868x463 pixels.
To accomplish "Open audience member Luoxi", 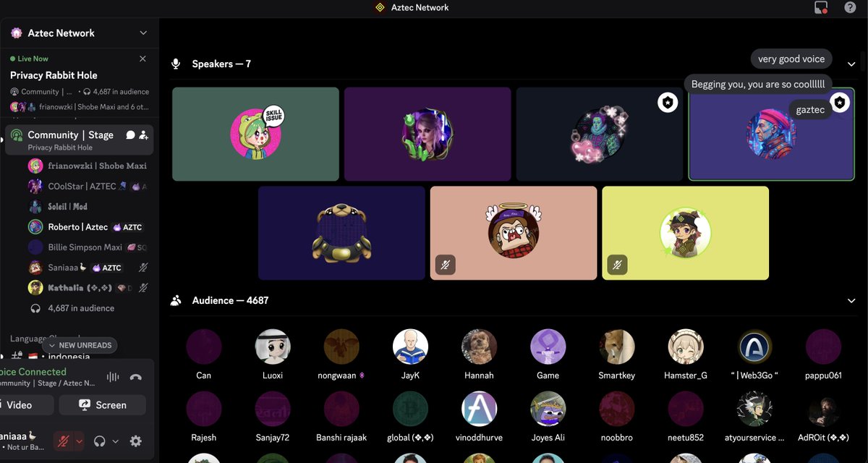I will click(273, 354).
